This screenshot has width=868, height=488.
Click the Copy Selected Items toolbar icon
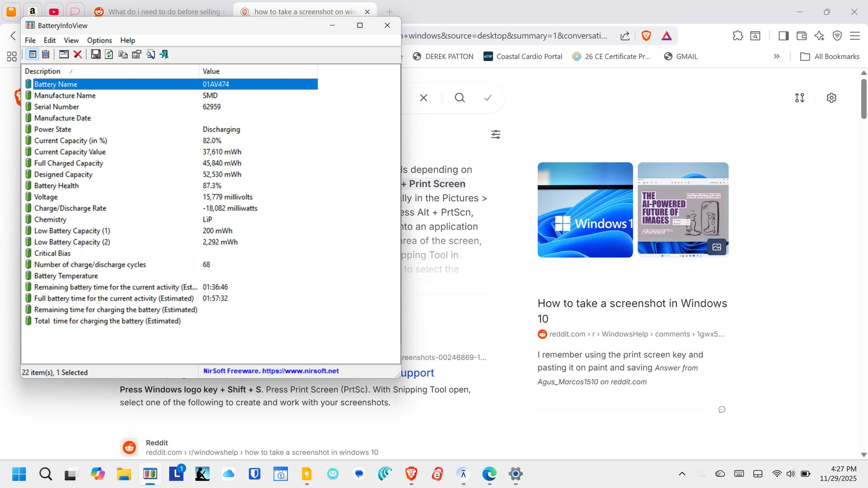pos(123,54)
